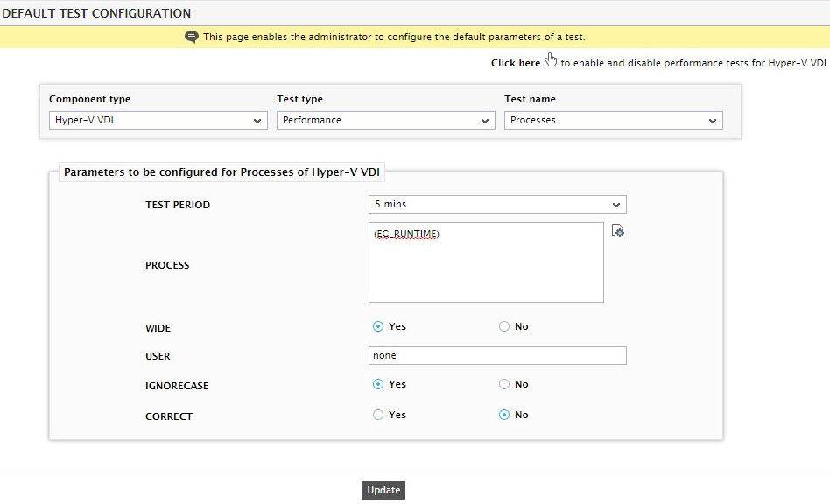The width and height of the screenshot is (830, 504).
Task: Click the Test name label
Action: (x=530, y=99)
